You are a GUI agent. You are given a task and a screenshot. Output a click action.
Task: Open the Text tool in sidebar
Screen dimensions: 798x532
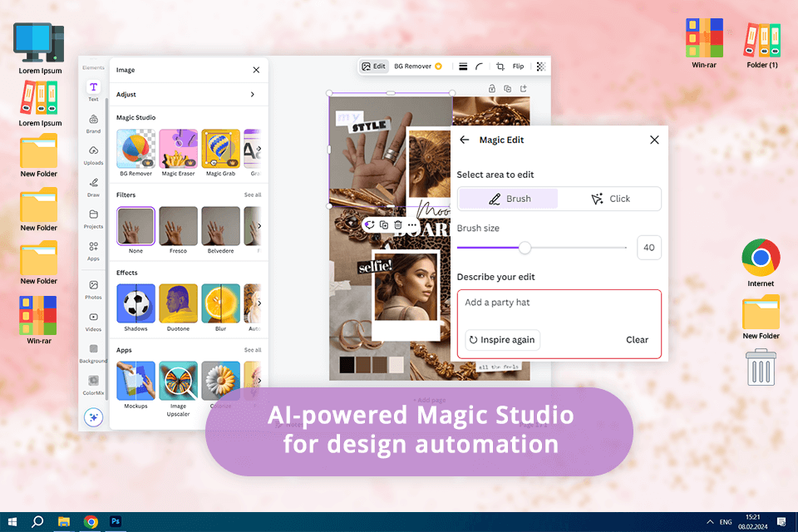[93, 91]
